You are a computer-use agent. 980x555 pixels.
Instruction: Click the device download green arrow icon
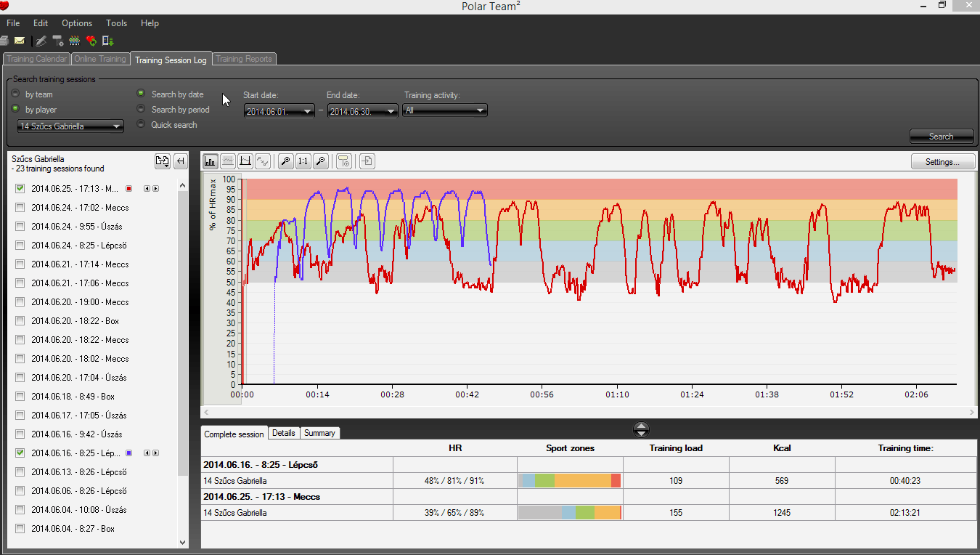(108, 41)
